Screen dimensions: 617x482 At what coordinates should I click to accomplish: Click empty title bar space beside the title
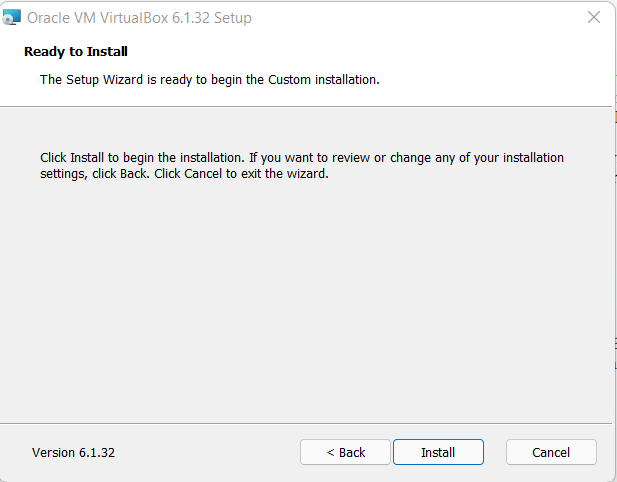pos(400,18)
